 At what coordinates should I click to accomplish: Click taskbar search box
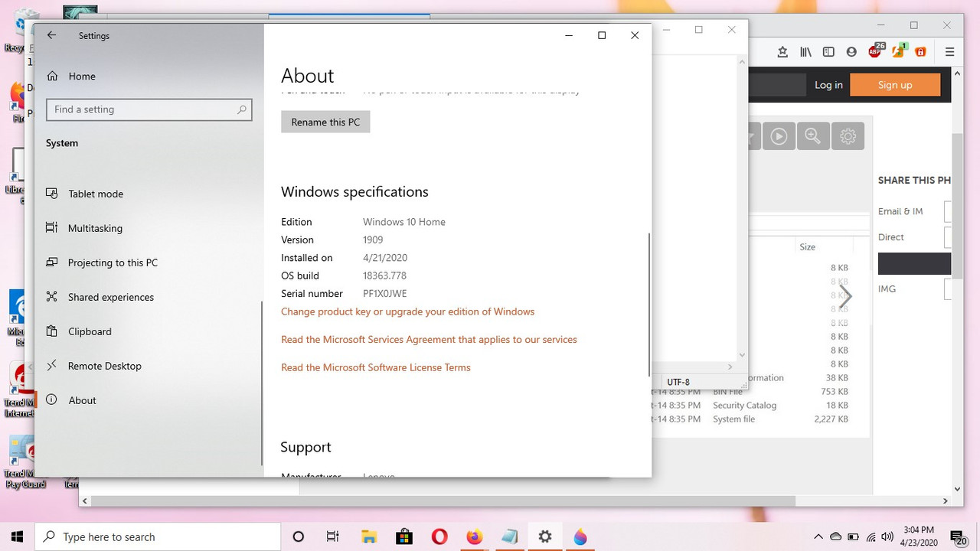[158, 536]
